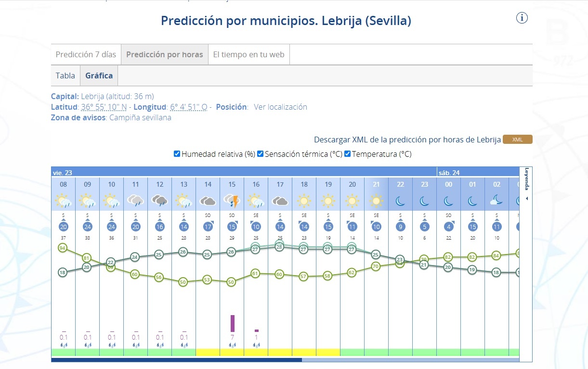Switch to the Tabla view tab
588x369 pixels.
(x=65, y=76)
